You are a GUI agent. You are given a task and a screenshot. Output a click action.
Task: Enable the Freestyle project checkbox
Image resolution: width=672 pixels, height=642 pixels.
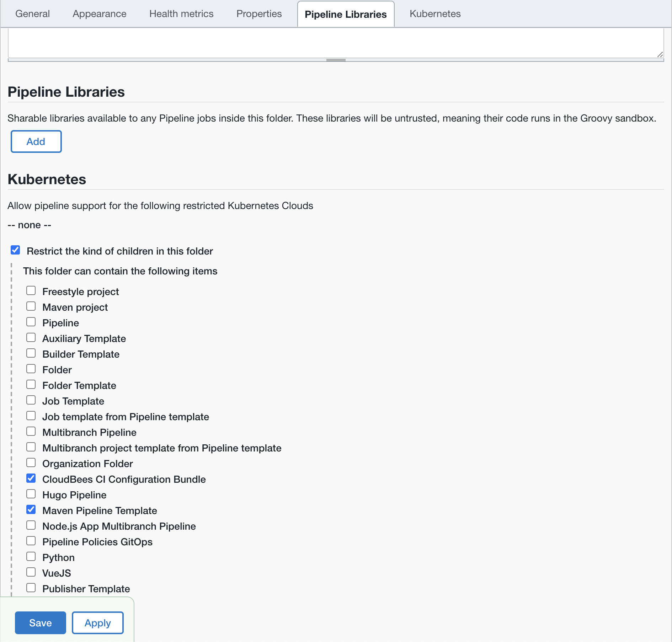[31, 291]
